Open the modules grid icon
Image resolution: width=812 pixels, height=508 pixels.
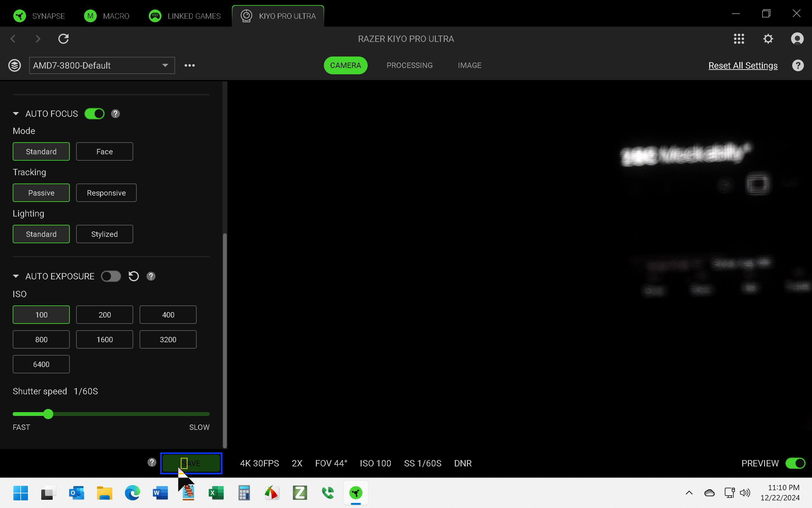point(739,39)
